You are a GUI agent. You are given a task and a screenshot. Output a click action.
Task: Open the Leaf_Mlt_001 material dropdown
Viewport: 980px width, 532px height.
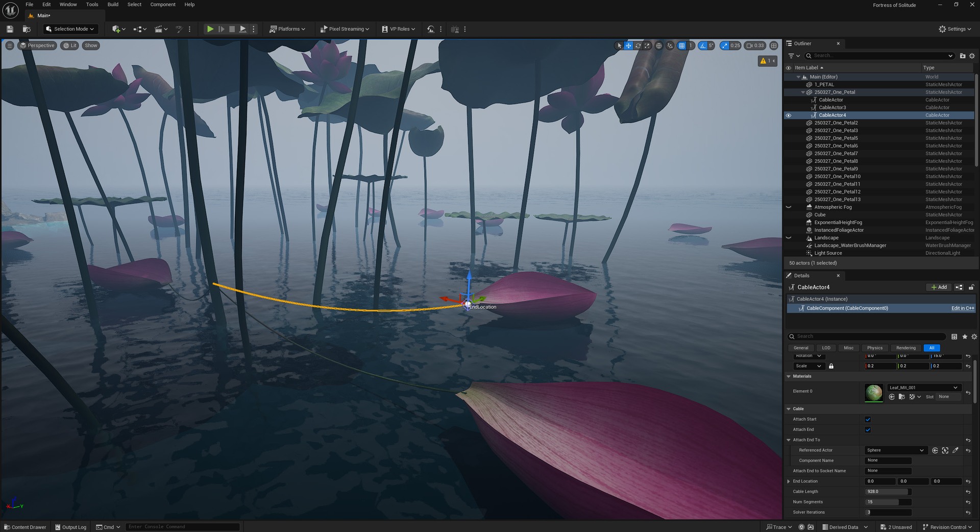924,388
